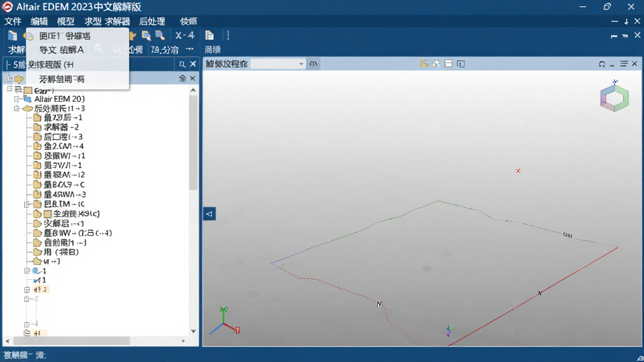Select the tree folder ending K9(c)
The width and height of the screenshot is (644, 362).
click(76, 214)
